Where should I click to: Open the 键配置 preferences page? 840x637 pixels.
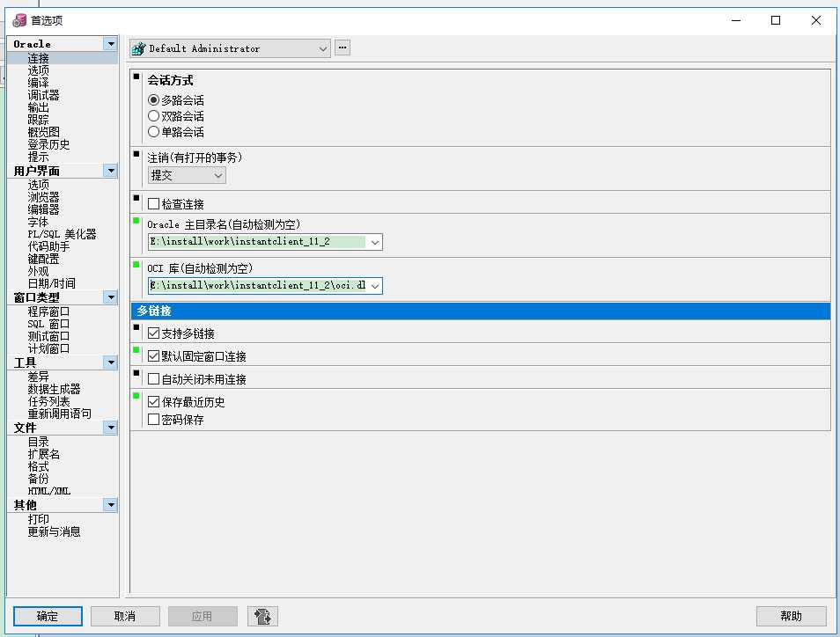point(43,259)
